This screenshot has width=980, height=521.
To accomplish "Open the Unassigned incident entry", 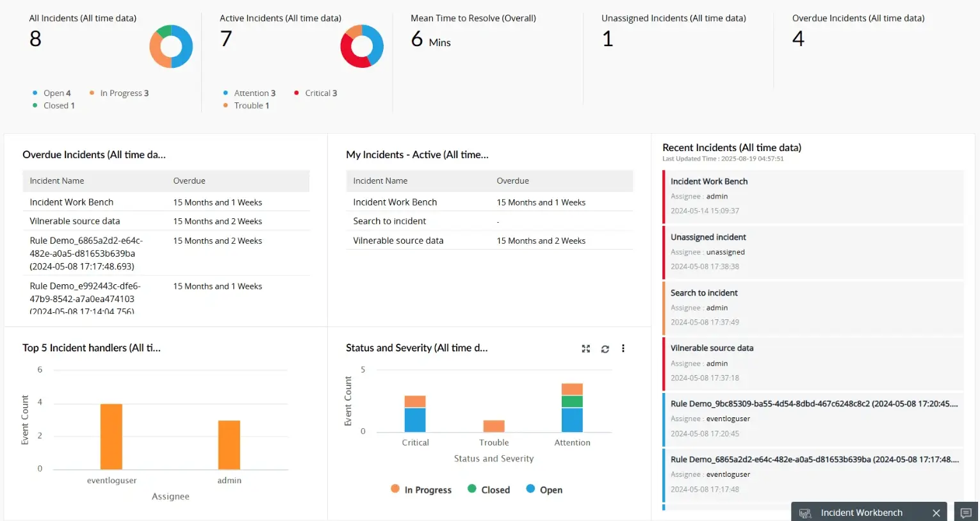I will pyautogui.click(x=708, y=237).
